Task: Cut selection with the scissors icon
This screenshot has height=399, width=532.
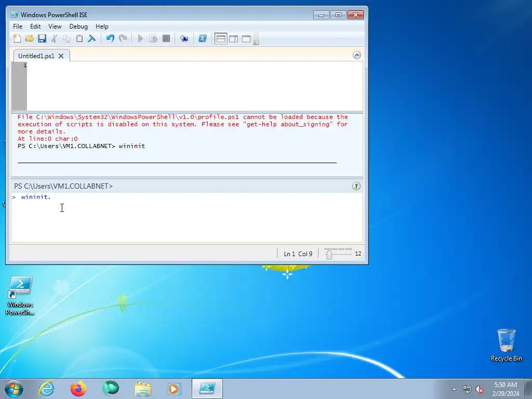Action: click(x=54, y=38)
